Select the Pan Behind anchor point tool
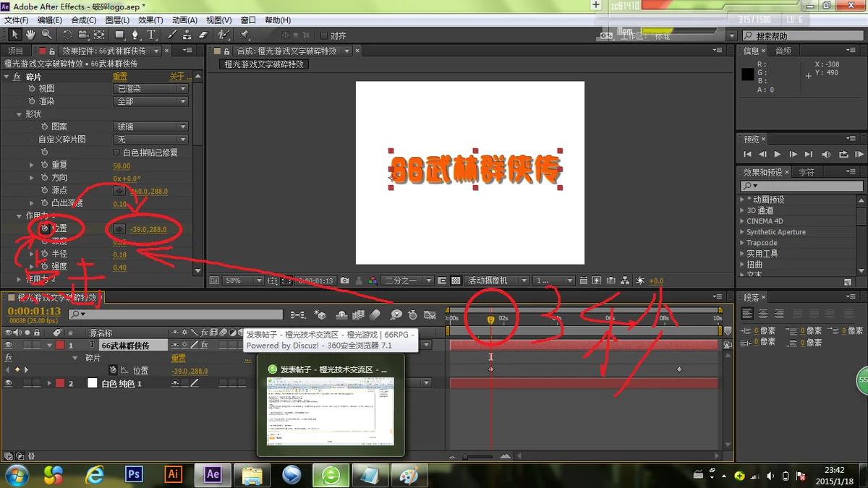868x488 pixels. pyautogui.click(x=99, y=35)
